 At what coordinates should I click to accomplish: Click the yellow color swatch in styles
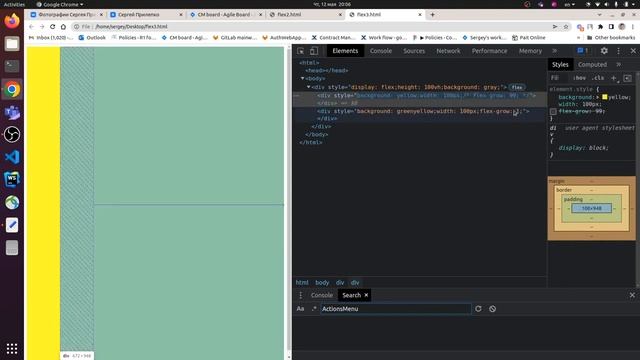(604, 97)
